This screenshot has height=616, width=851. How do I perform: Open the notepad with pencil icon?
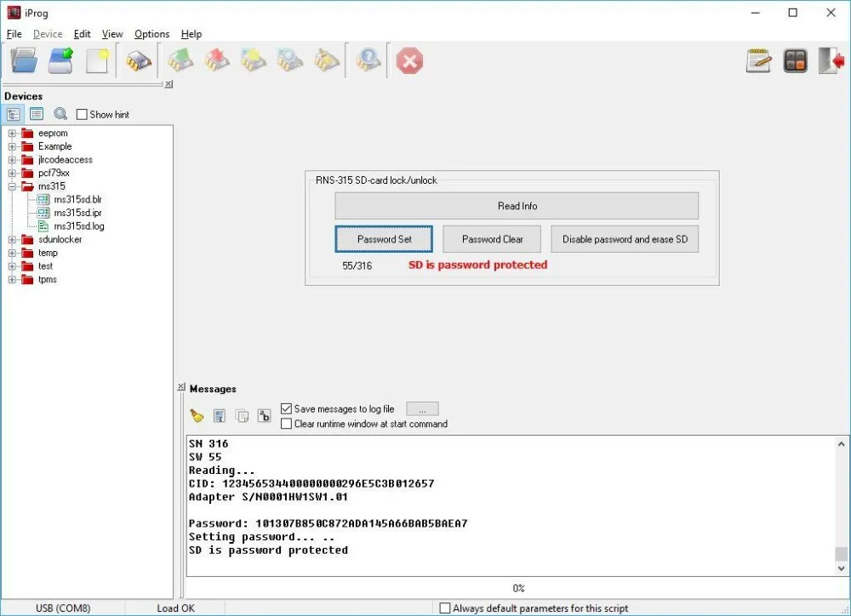pyautogui.click(x=759, y=60)
